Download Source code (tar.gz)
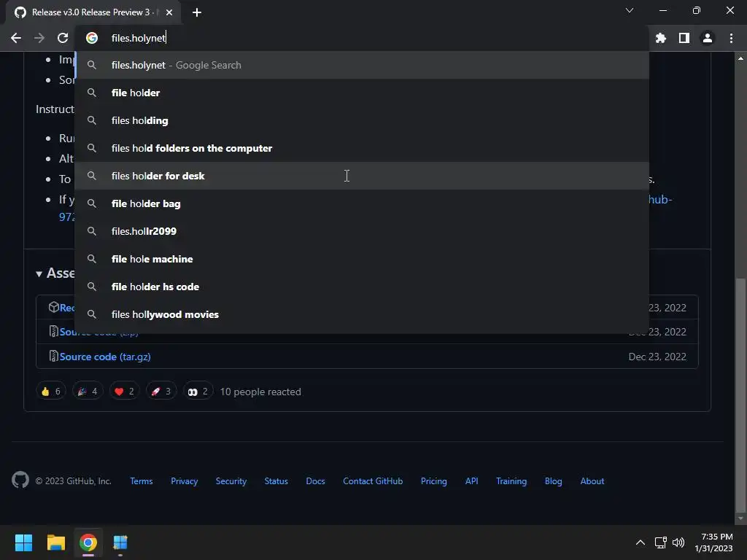The width and height of the screenshot is (747, 560). coord(105,357)
